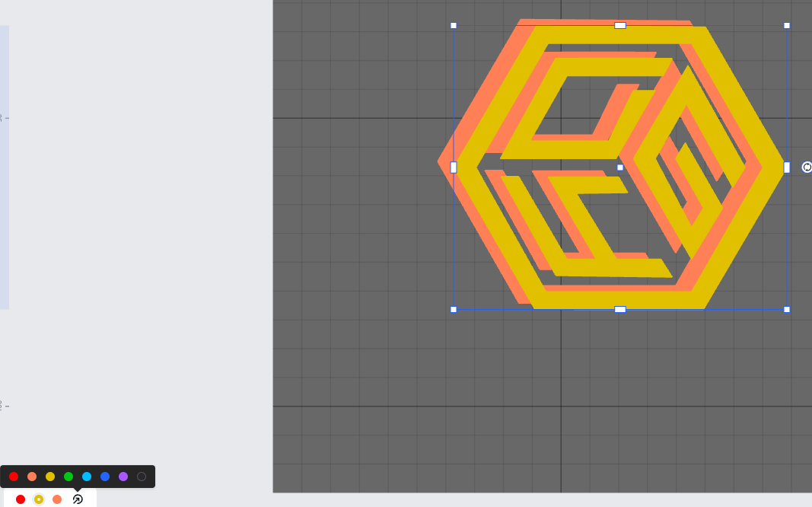
Task: Click the circular arrow icon beside the layer colors
Action: coord(77,499)
